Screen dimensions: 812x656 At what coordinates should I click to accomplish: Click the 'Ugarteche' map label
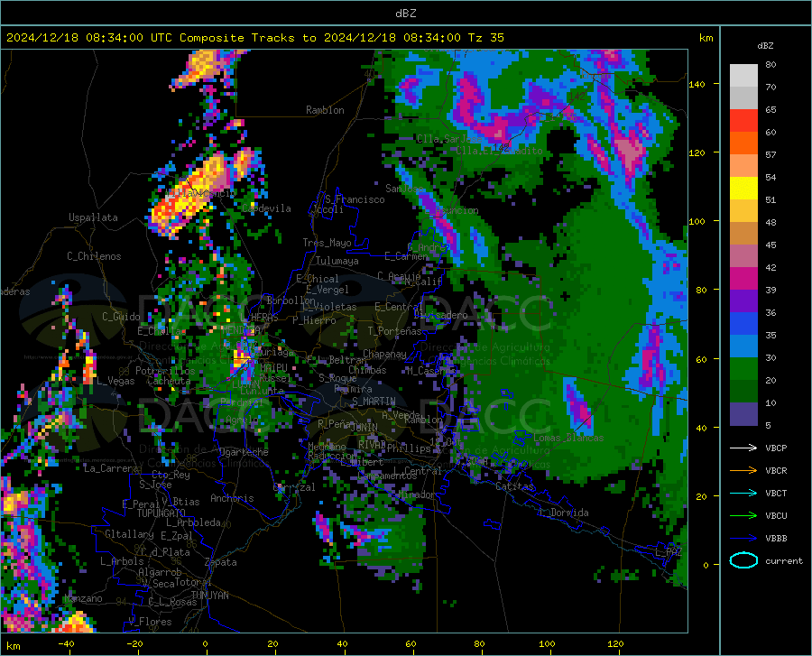244,452
